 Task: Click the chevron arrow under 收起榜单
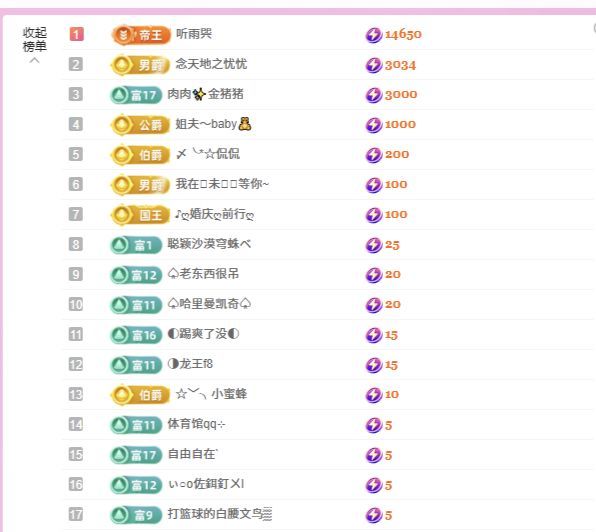[x=35, y=60]
